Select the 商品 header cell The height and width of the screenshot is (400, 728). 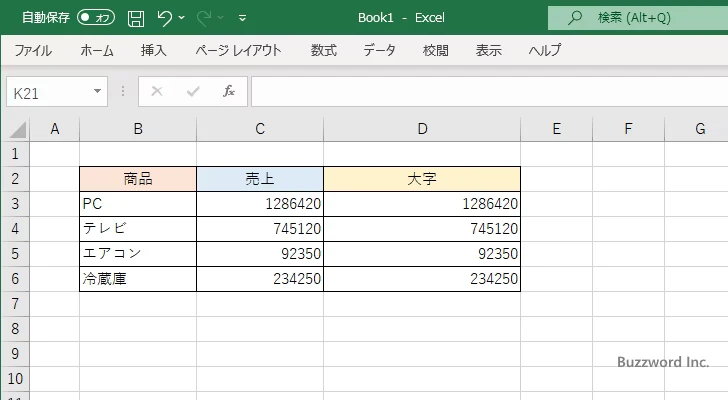138,179
